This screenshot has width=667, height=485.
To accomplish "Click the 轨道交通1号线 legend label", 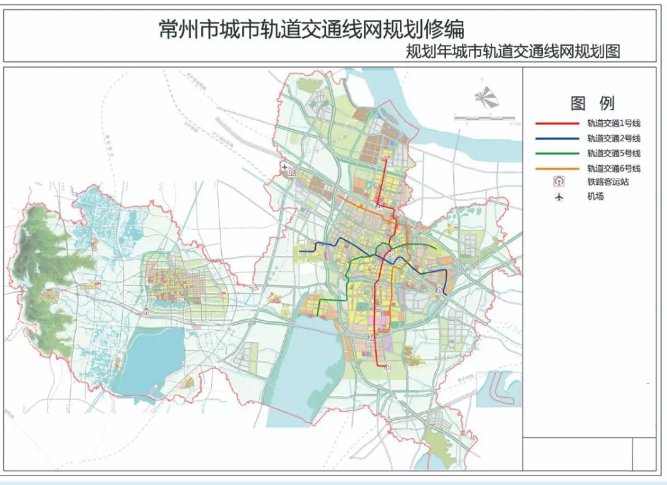I will click(613, 123).
